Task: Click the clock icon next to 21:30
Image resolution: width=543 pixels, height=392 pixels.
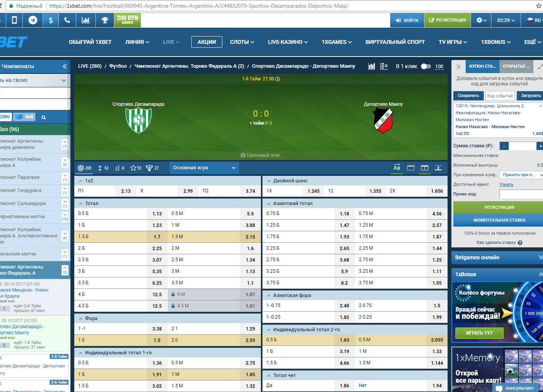Action: click(x=277, y=79)
